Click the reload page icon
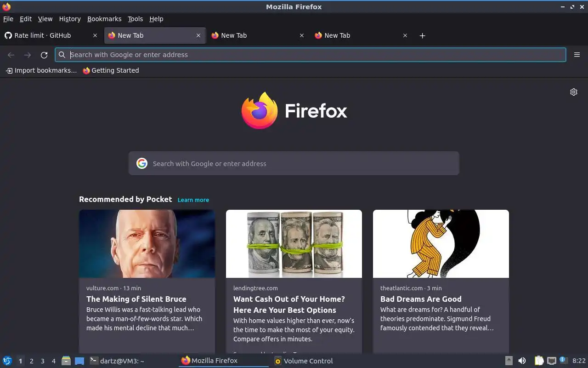The height and width of the screenshot is (368, 588). [44, 55]
